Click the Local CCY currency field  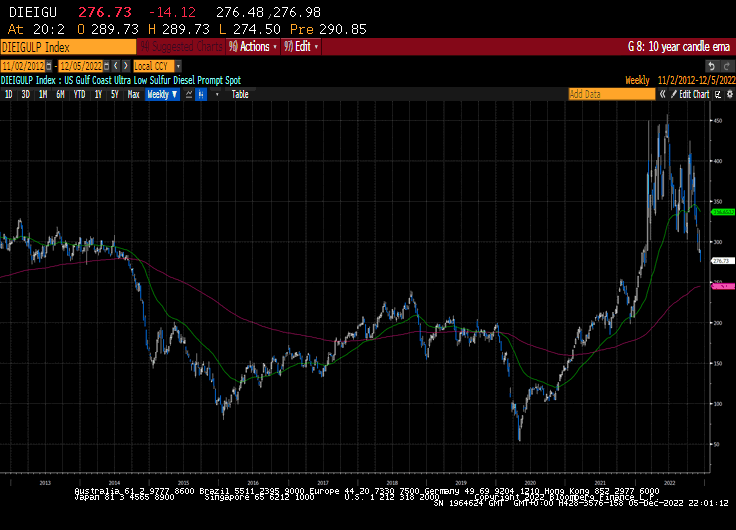pyautogui.click(x=154, y=66)
